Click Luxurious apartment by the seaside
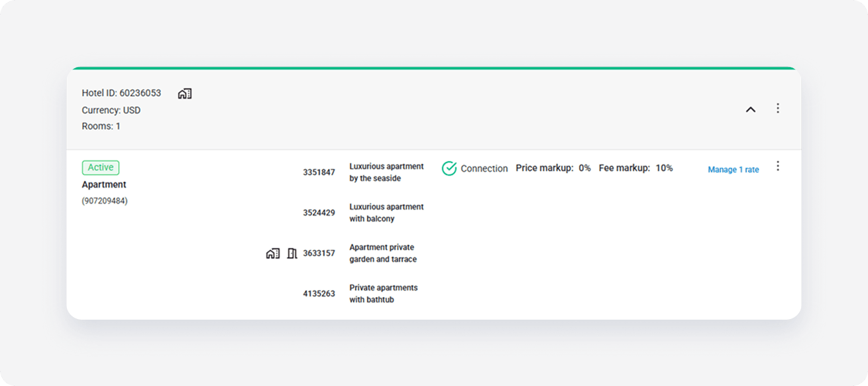Image resolution: width=868 pixels, height=386 pixels. coord(387,172)
